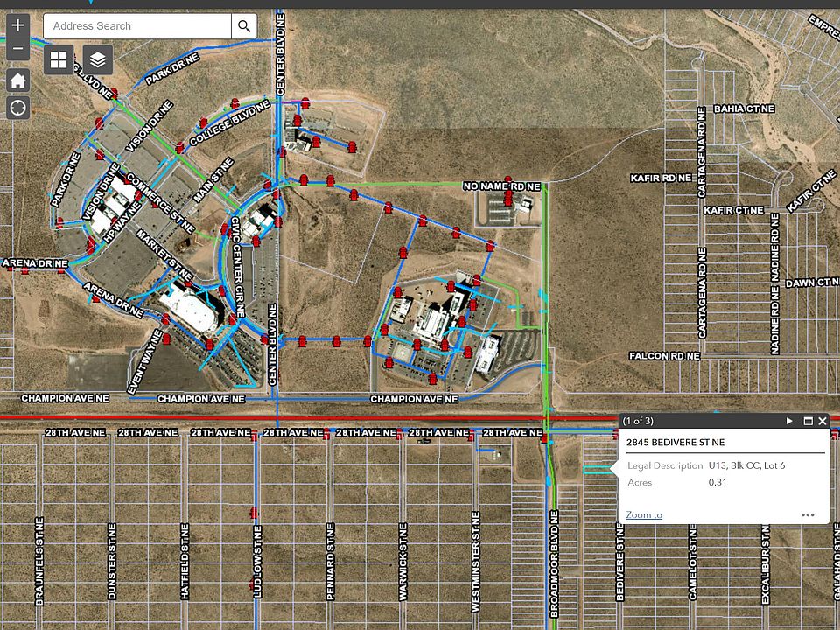Click the magnifier search button
Image resolution: width=840 pixels, height=630 pixels.
pos(244,26)
